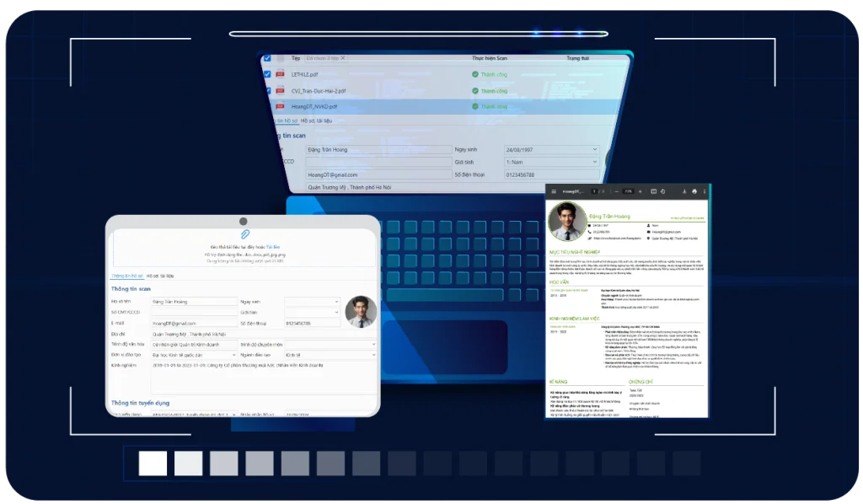863x504 pixels.
Task: Print the CV using the printer icon
Action: (x=693, y=191)
